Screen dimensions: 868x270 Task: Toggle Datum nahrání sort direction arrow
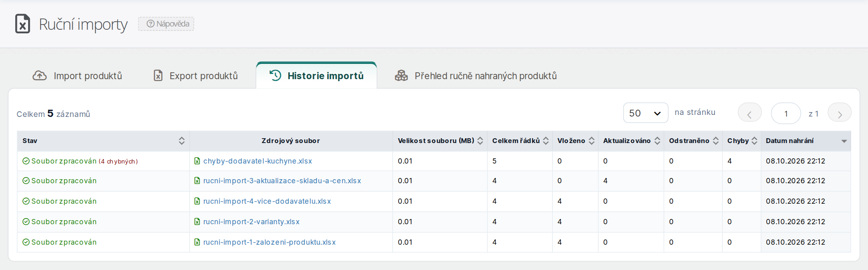[844, 141]
